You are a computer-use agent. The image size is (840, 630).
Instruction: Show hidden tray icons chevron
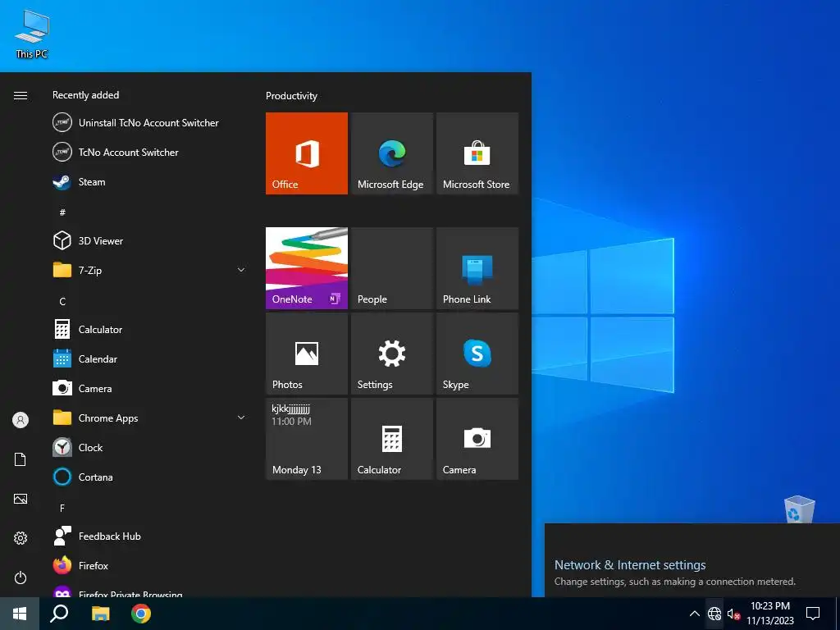[x=694, y=614]
